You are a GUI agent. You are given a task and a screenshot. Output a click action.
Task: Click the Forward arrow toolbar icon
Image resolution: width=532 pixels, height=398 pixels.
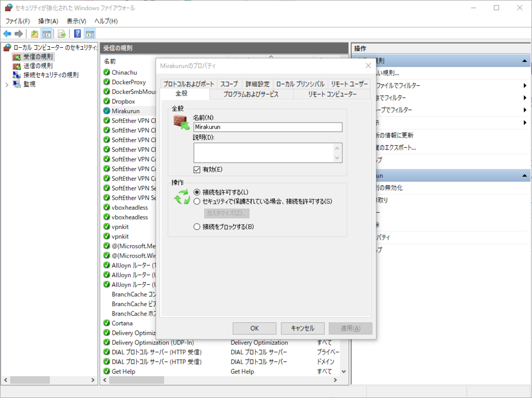point(19,34)
